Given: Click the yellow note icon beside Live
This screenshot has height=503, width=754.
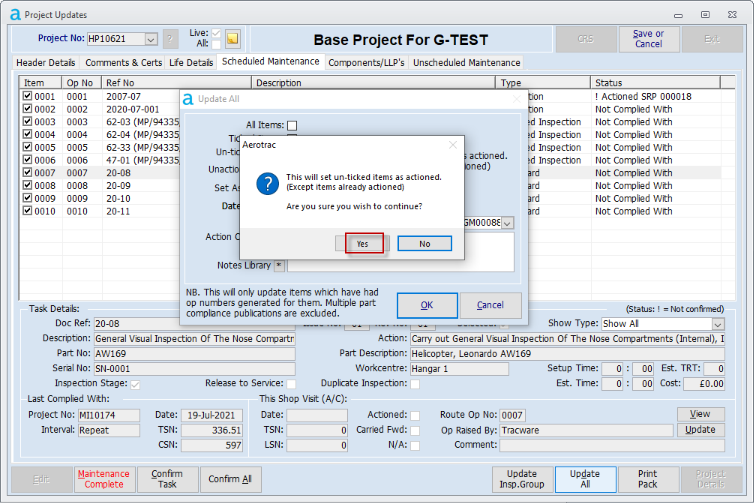Looking at the screenshot, I should [x=233, y=39].
